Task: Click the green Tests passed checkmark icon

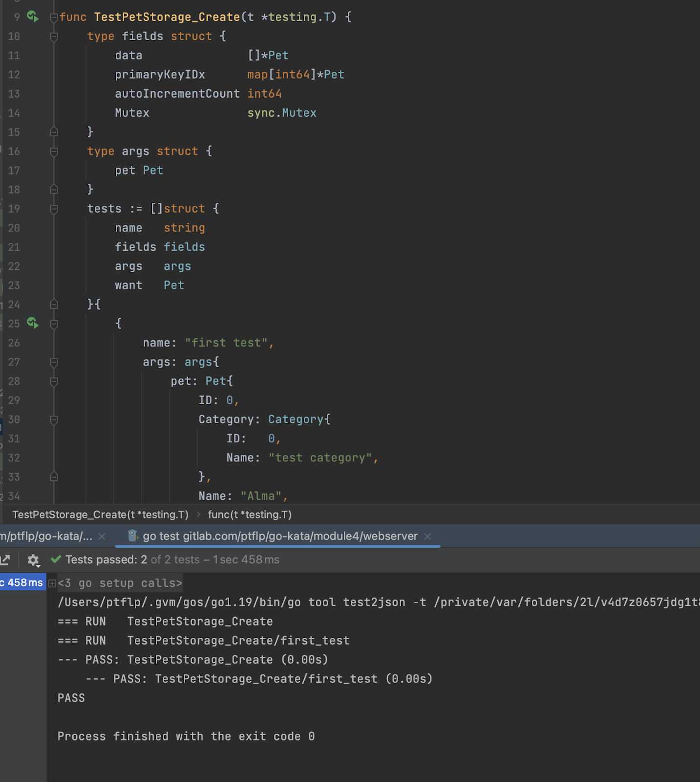Action: point(56,559)
